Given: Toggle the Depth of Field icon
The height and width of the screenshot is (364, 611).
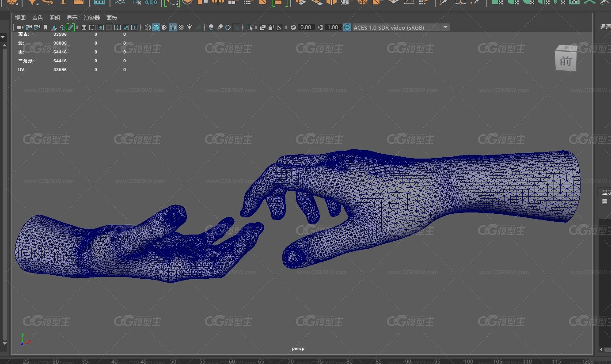Looking at the screenshot, I should [237, 27].
